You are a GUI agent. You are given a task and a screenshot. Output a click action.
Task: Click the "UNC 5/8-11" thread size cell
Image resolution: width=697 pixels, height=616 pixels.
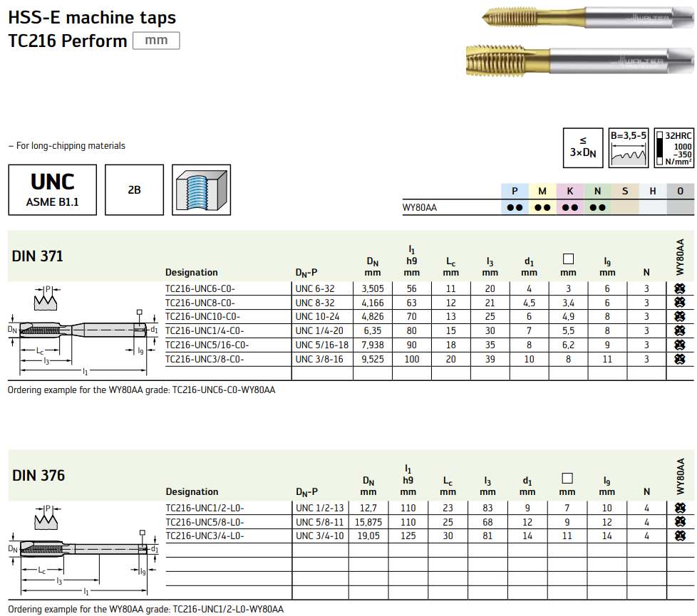pyautogui.click(x=319, y=522)
